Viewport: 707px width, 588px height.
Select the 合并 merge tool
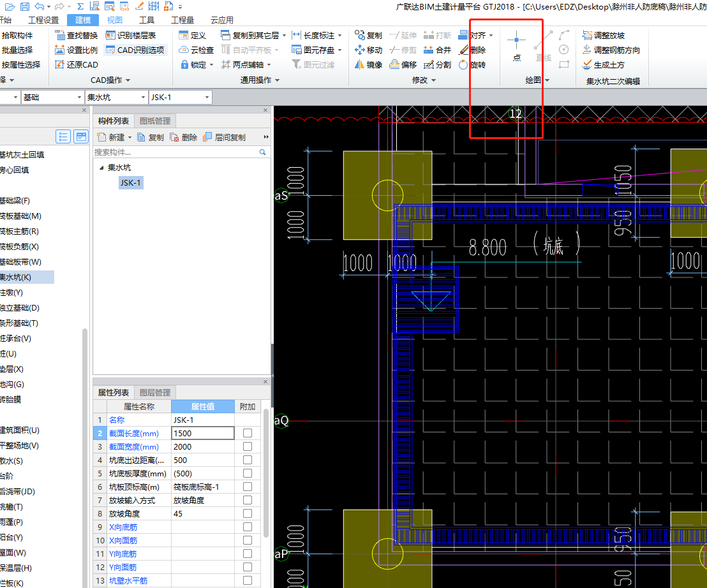(x=437, y=50)
